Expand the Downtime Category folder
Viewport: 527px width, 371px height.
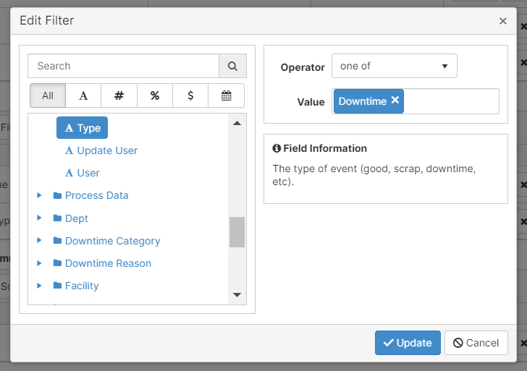point(39,240)
